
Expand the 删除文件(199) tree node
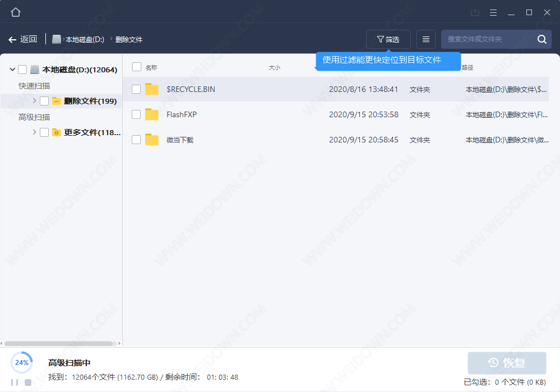click(34, 101)
